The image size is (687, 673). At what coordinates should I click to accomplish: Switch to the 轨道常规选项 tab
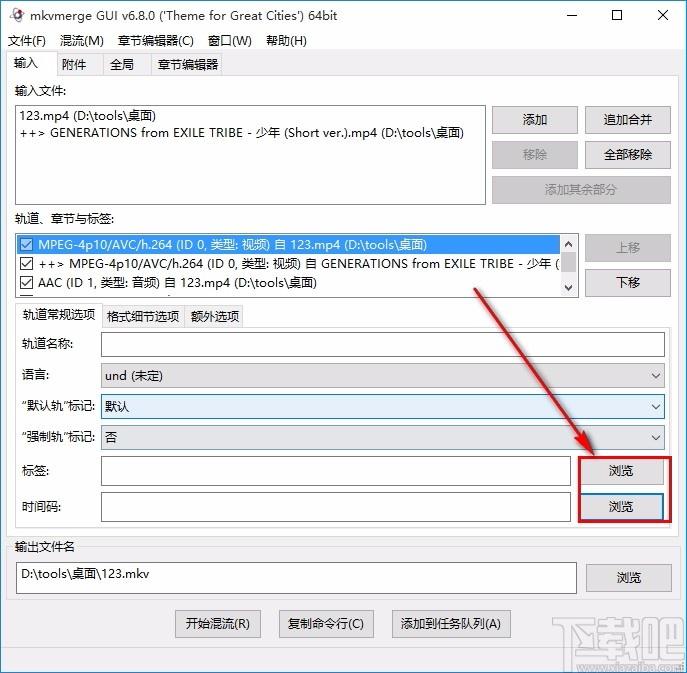(x=59, y=315)
